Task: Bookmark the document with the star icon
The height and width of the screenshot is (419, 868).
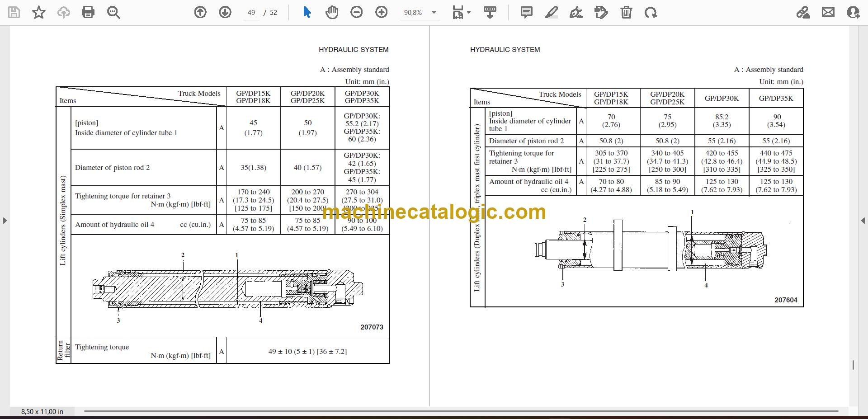Action: (39, 12)
